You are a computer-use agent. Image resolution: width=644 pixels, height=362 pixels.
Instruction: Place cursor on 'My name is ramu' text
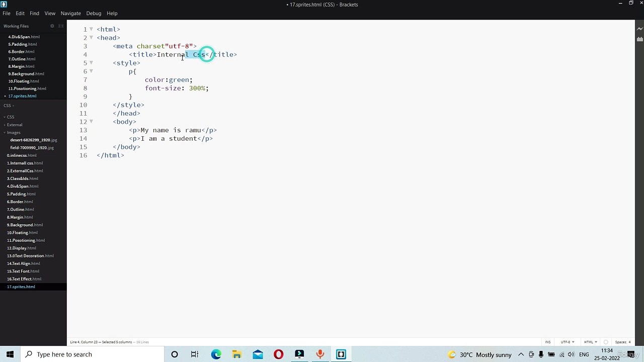pyautogui.click(x=171, y=130)
